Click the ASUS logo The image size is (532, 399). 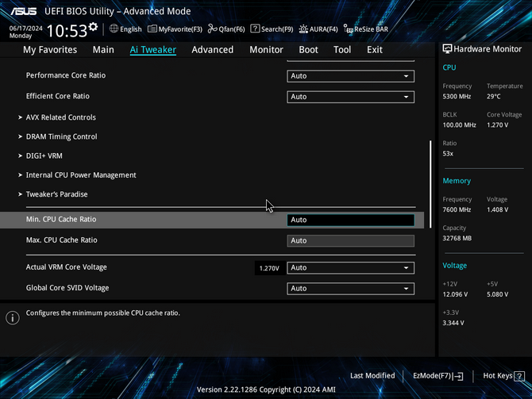pyautogui.click(x=23, y=11)
